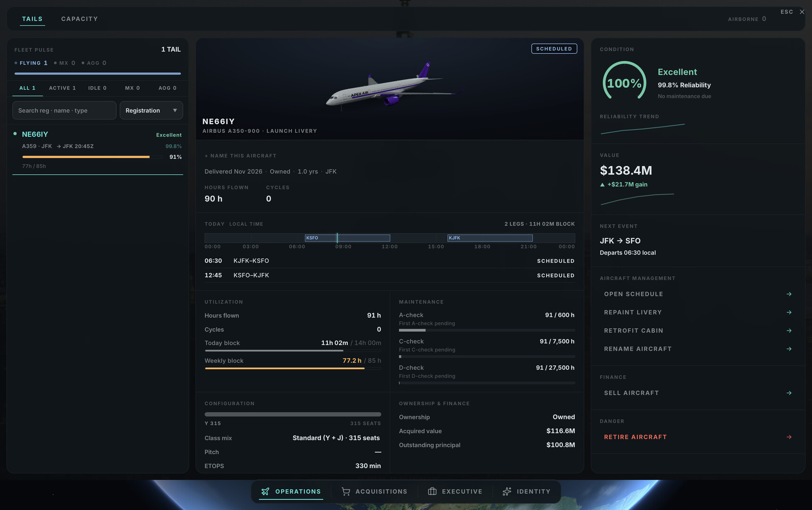Click the arrow next to Retrofit Cabin
Image resolution: width=812 pixels, height=510 pixels.
(x=789, y=331)
